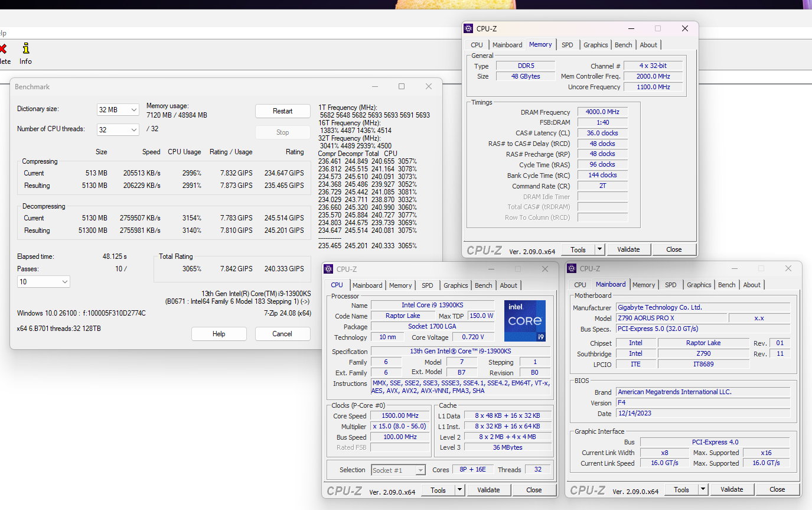The height and width of the screenshot is (510, 812).
Task: Open SPD tab in Mainboard window
Action: [671, 285]
